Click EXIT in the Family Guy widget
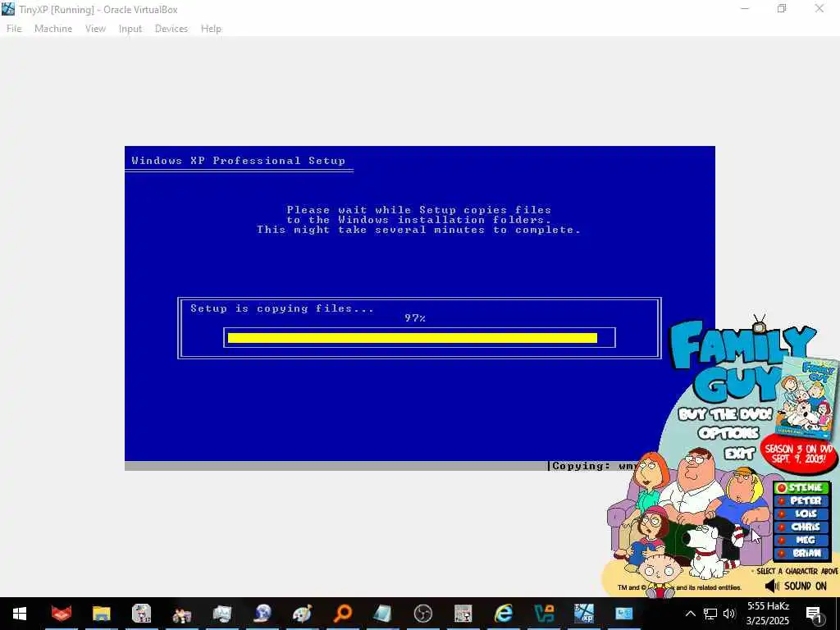Viewport: 840px width, 630px height. [x=739, y=454]
